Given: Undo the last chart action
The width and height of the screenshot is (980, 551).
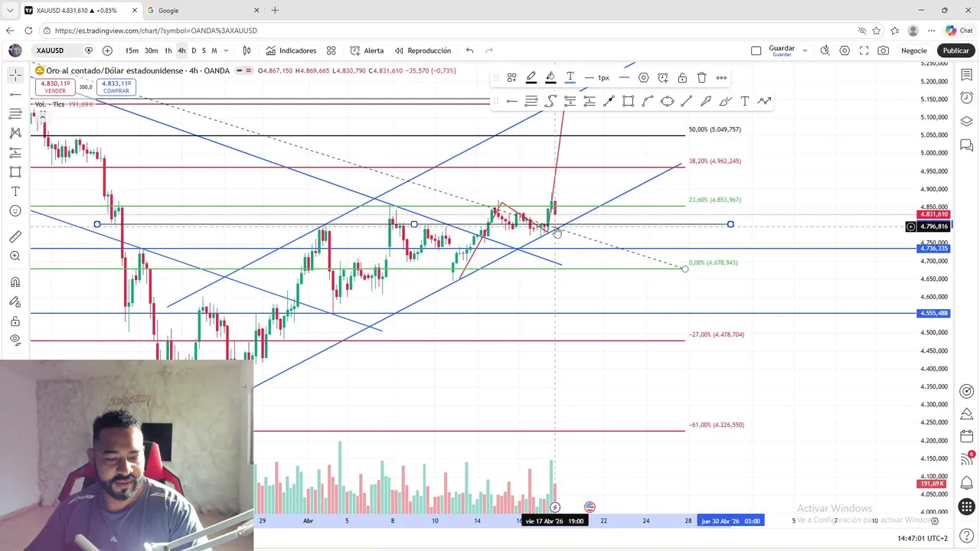Looking at the screenshot, I should pyautogui.click(x=469, y=51).
